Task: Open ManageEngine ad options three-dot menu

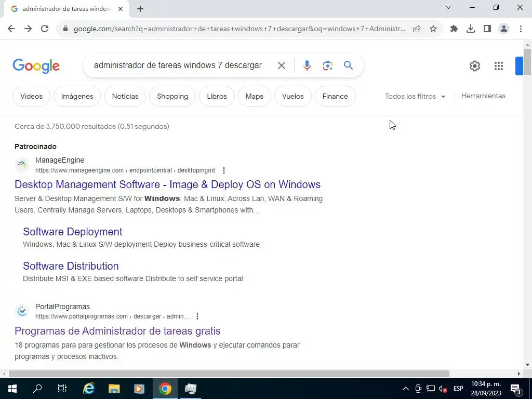Action: (223, 170)
